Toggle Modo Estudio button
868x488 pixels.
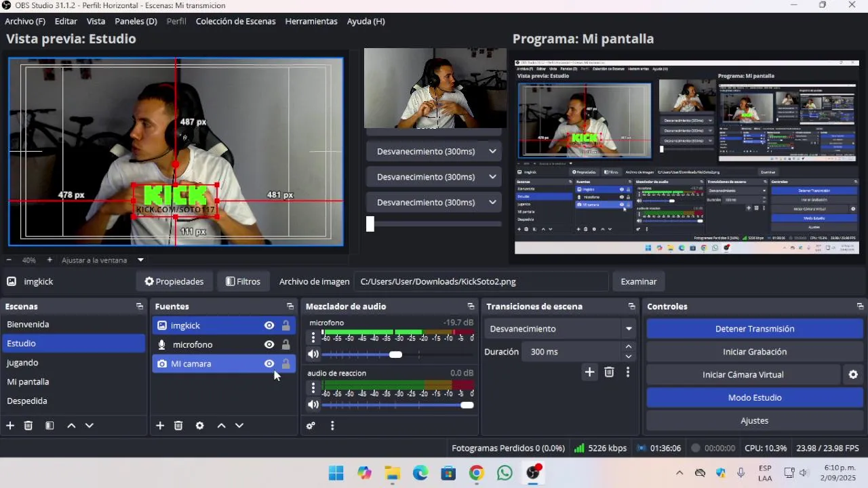[754, 398]
